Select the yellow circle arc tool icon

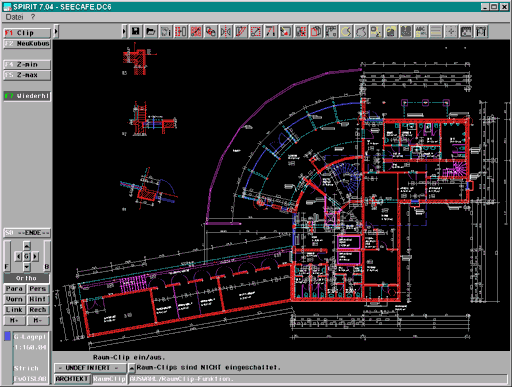346,31
